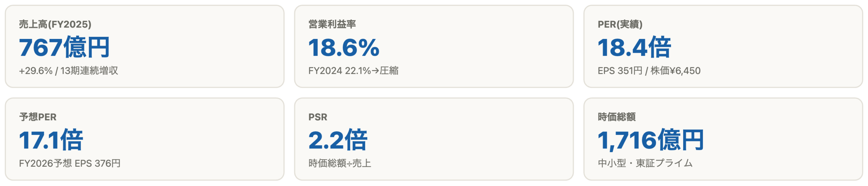This screenshot has width=868, height=186.
Task: Select the 中小型・東証プライム subtitle
Action: 645,163
